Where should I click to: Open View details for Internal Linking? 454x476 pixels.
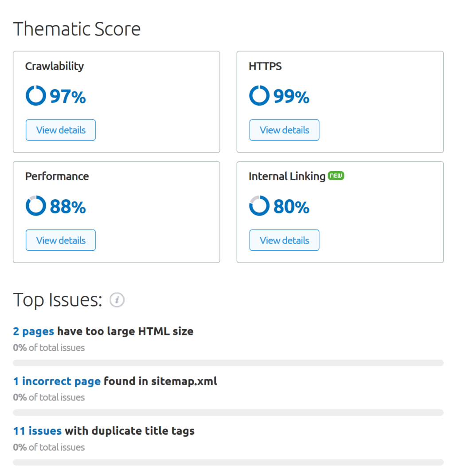284,240
